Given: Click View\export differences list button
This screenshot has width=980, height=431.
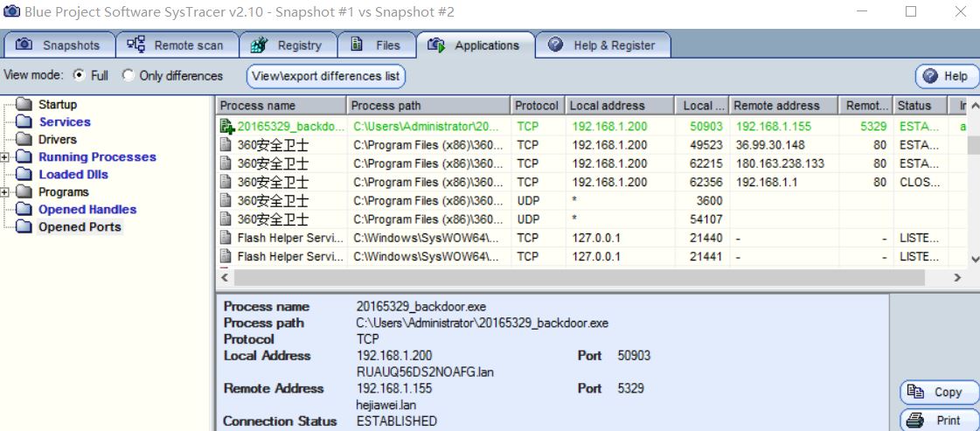Looking at the screenshot, I should (x=325, y=76).
